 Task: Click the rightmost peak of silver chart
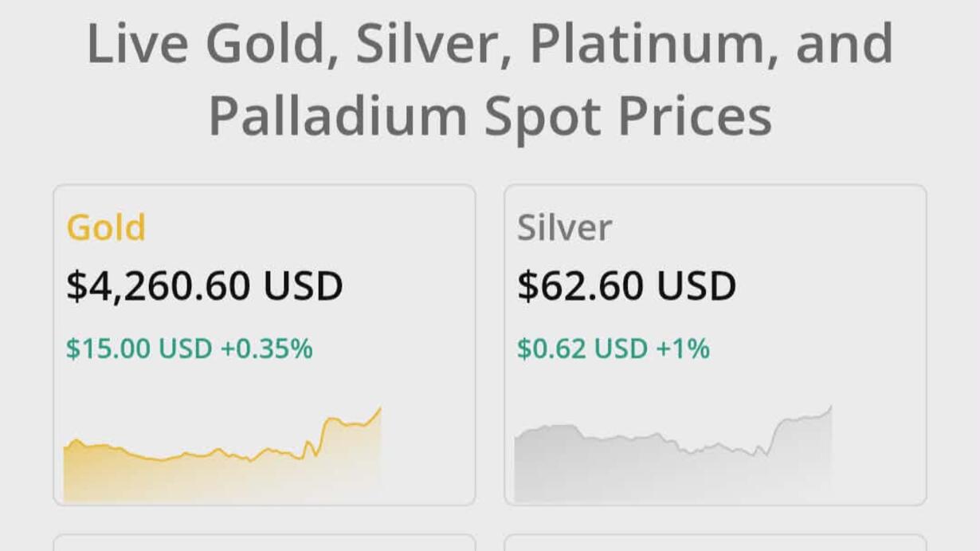830,408
